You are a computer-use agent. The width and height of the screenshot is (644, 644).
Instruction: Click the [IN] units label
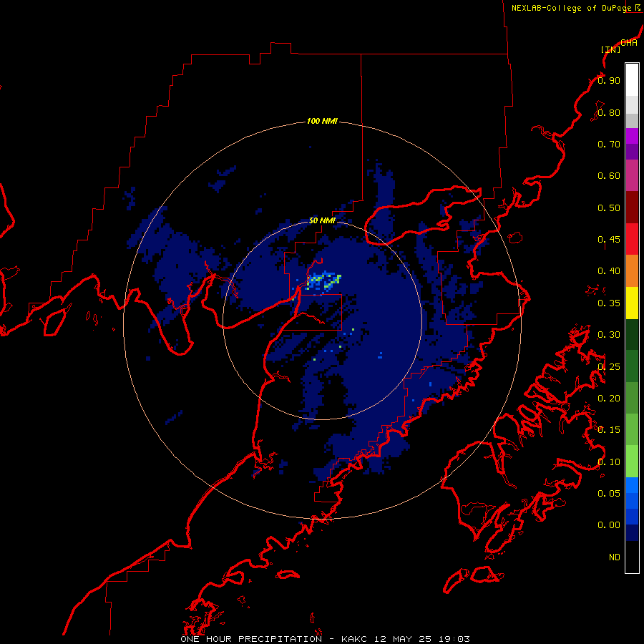click(610, 49)
